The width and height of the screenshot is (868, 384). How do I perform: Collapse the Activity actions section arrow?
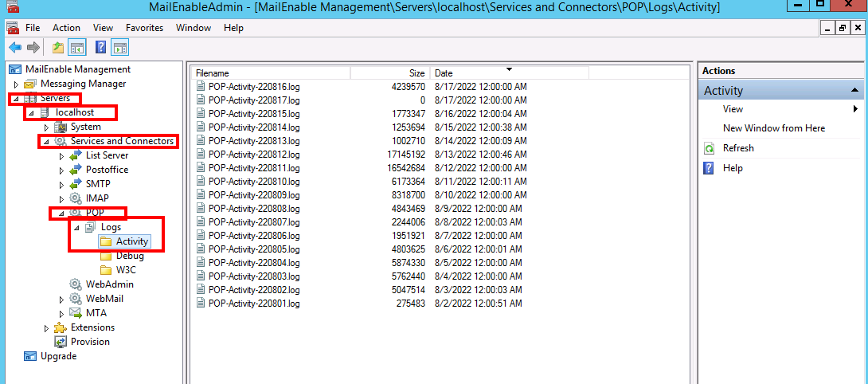click(854, 90)
